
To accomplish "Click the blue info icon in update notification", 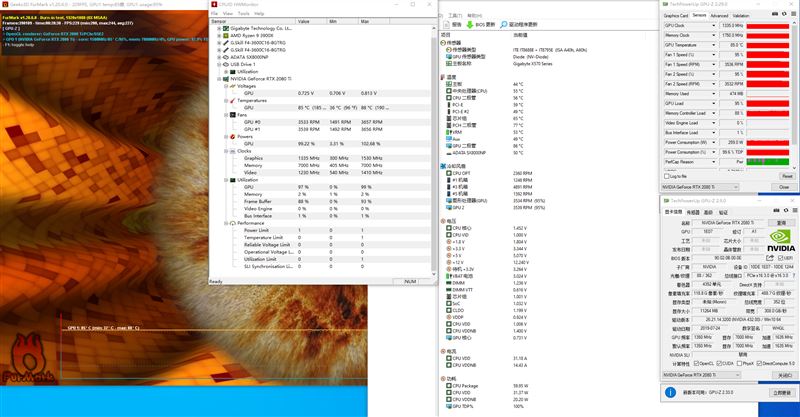I will coord(670,392).
